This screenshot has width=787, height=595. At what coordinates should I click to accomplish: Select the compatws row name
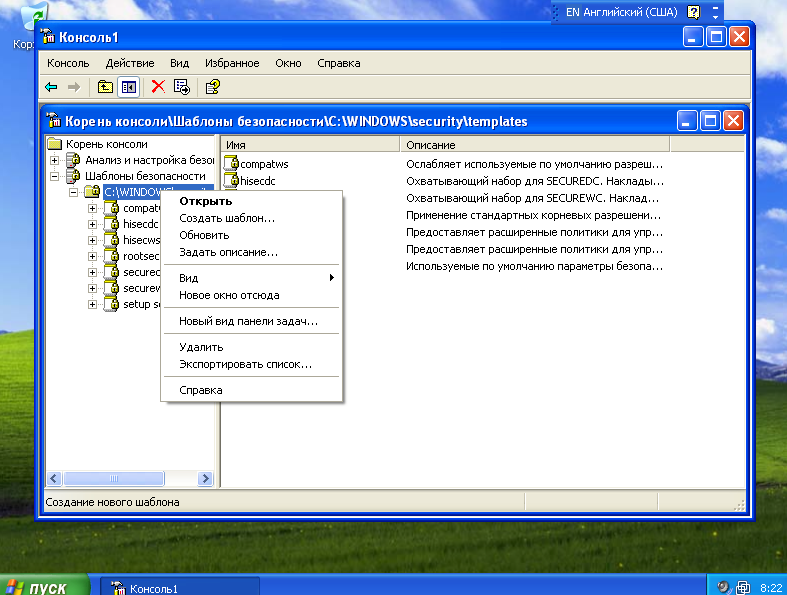(x=264, y=164)
